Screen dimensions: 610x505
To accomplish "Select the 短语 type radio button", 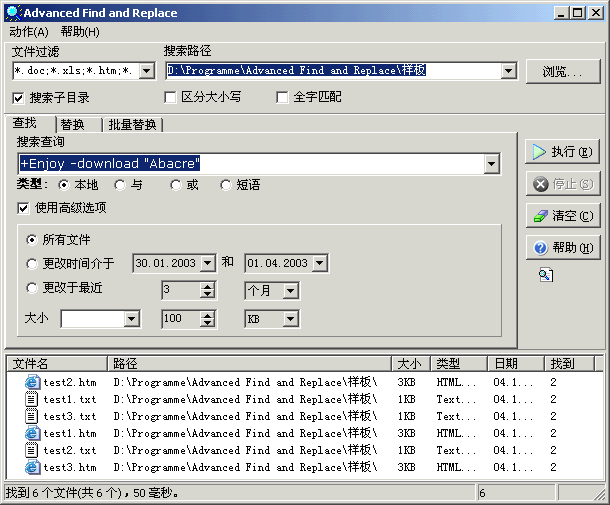I will coord(226,185).
